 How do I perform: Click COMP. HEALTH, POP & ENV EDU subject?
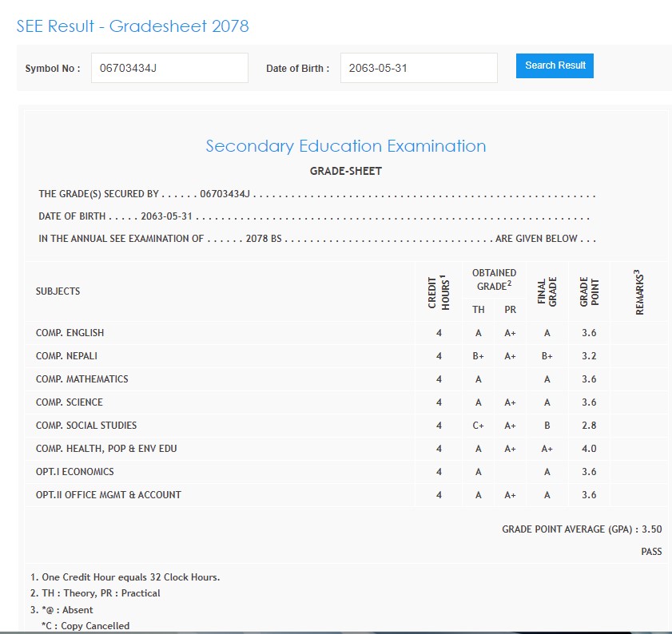pyautogui.click(x=106, y=449)
